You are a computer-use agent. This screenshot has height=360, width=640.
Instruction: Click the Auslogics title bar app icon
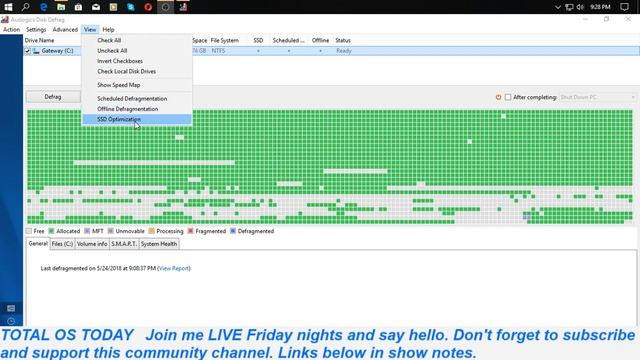[5, 19]
